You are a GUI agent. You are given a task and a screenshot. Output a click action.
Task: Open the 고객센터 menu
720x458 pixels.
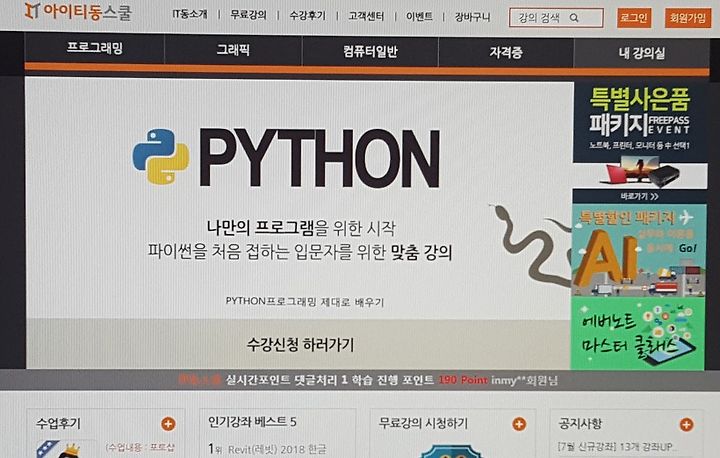pyautogui.click(x=366, y=16)
